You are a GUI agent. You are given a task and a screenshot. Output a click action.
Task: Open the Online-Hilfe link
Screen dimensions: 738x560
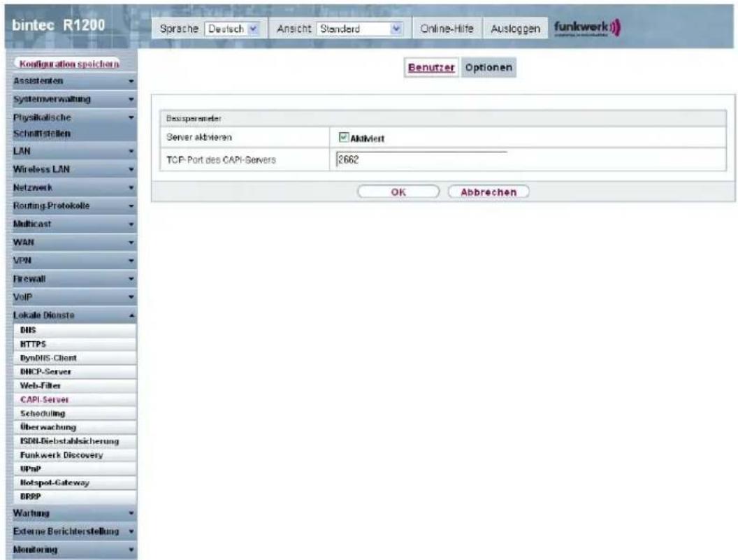[447, 29]
